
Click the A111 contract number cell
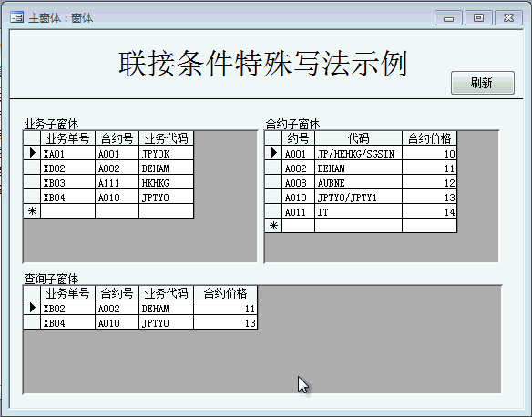click(117, 182)
